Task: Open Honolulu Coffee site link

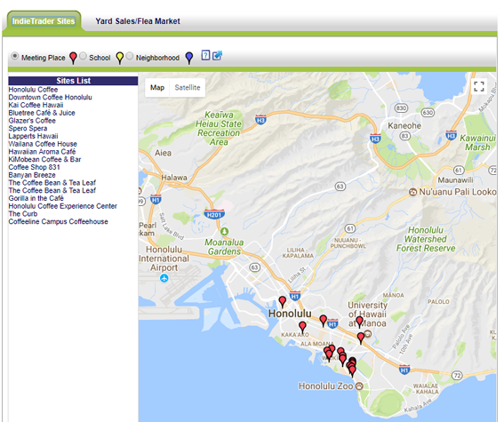Action: (x=33, y=90)
